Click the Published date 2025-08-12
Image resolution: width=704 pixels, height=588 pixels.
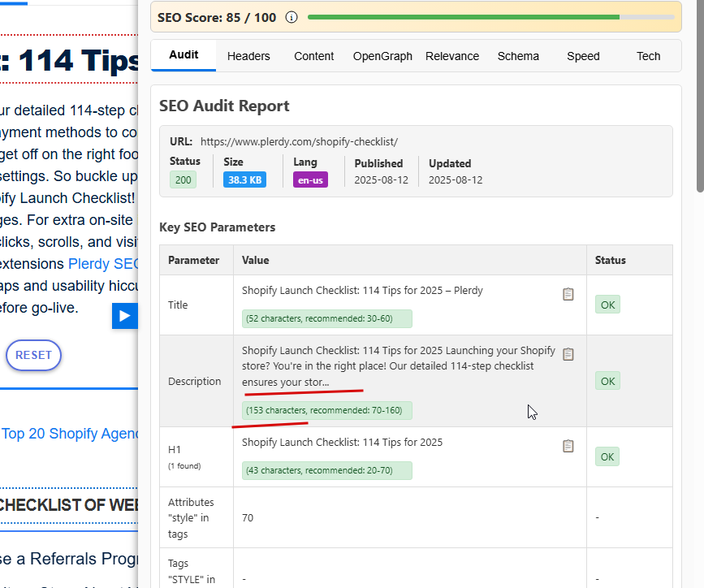(381, 180)
